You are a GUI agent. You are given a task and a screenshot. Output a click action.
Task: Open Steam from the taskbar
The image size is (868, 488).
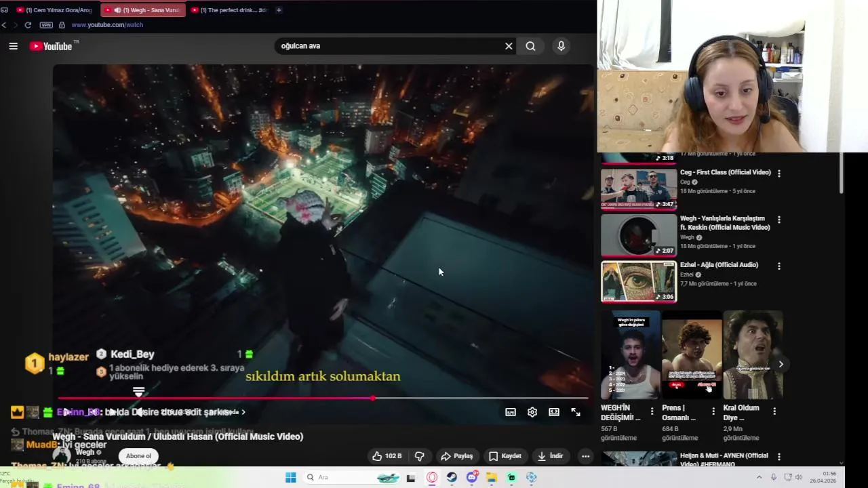(452, 477)
